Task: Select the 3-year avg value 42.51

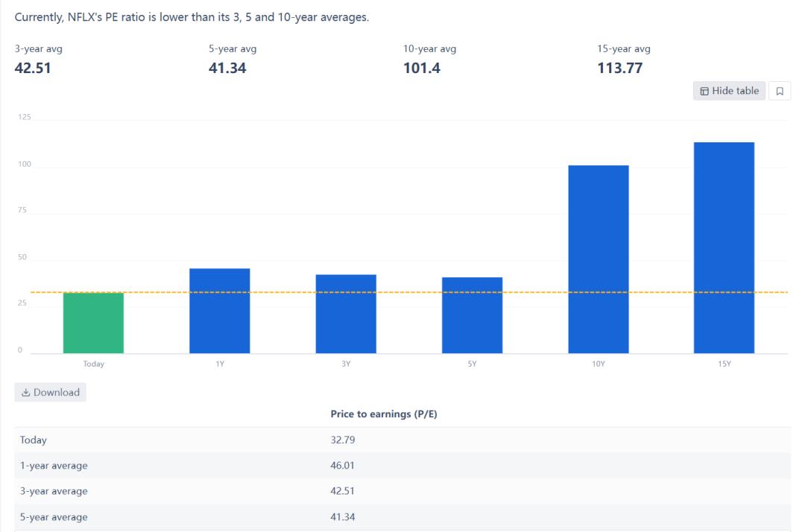Action: click(33, 69)
